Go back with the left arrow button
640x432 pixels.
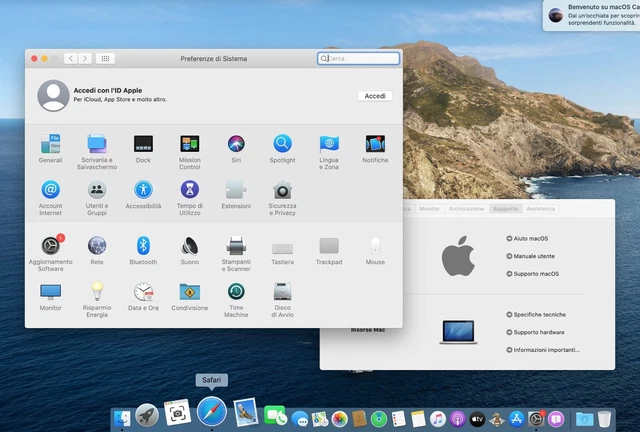[x=71, y=58]
